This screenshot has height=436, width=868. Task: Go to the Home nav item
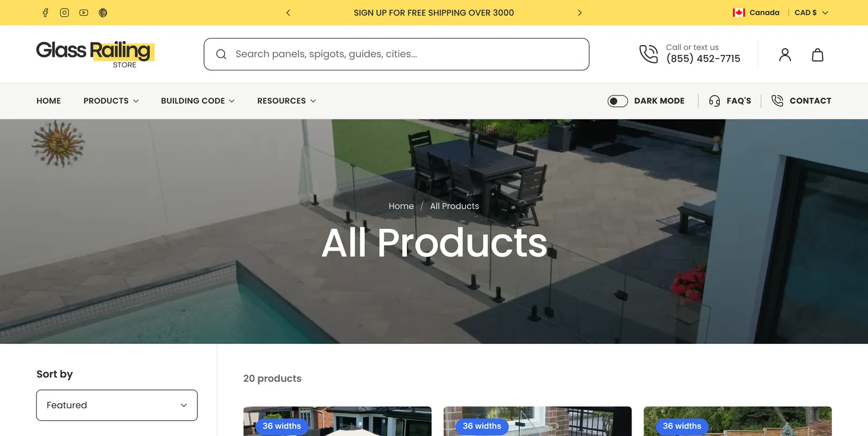coord(49,101)
